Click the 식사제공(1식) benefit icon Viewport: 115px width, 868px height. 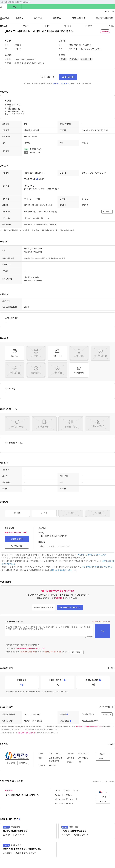tap(79, 370)
